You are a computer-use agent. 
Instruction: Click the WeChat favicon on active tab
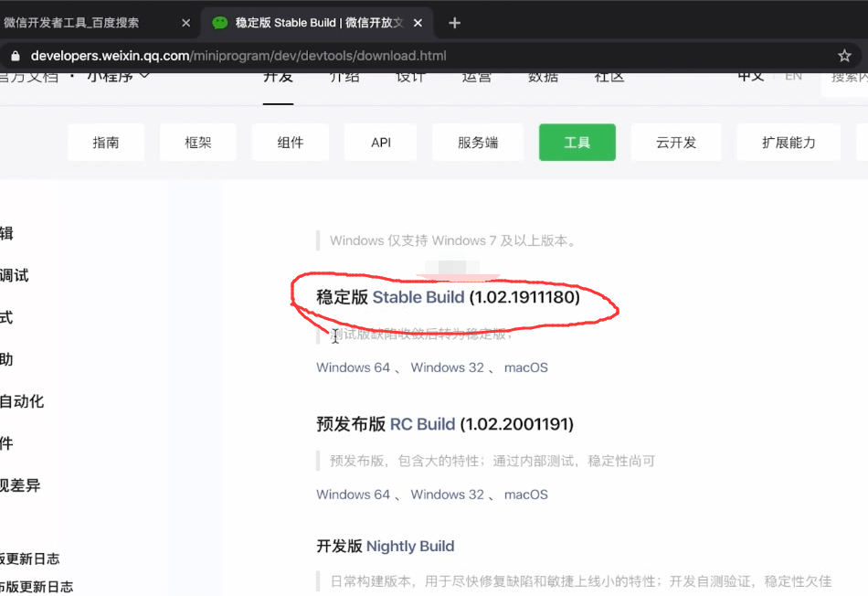click(x=220, y=23)
